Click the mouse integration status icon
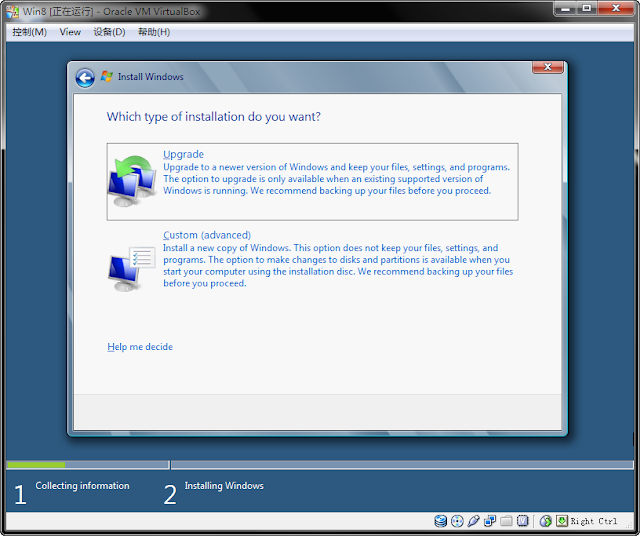This screenshot has height=536, width=640. coord(546,521)
